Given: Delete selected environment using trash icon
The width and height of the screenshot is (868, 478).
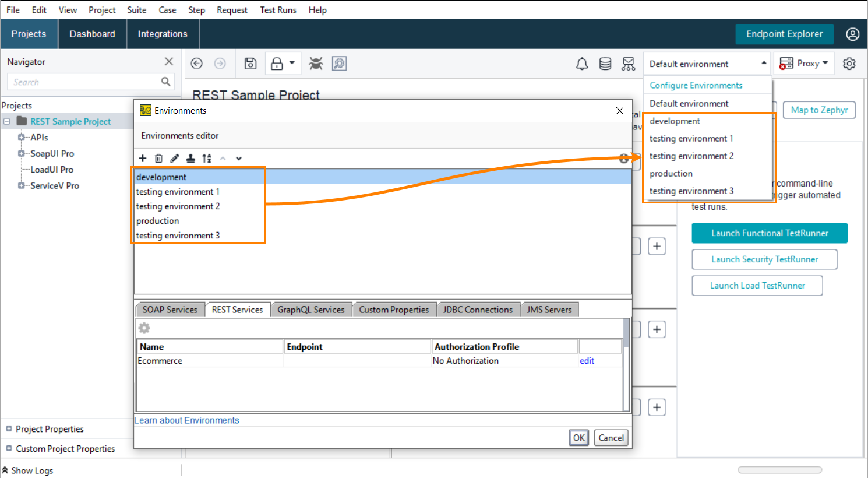Looking at the screenshot, I should [x=158, y=158].
